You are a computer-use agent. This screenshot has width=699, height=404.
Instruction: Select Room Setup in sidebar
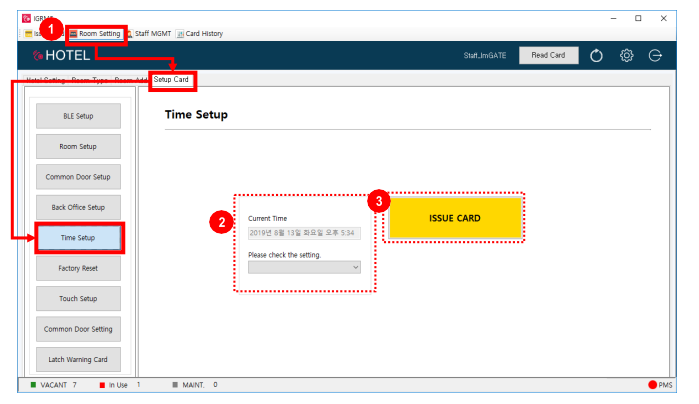[78, 146]
